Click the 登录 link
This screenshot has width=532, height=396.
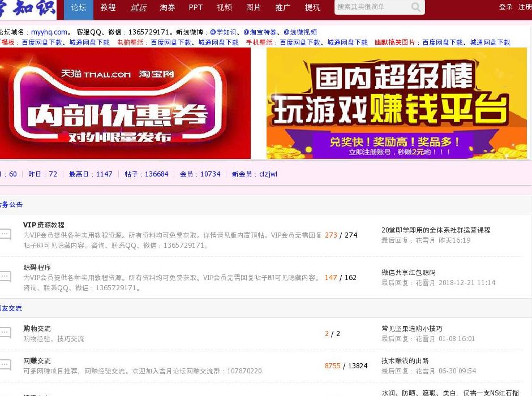(505, 7)
